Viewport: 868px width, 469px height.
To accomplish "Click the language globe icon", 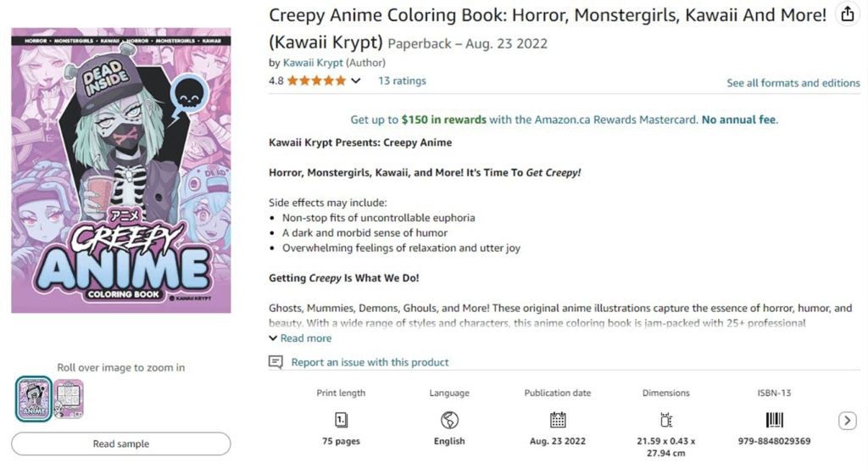I will [449, 420].
